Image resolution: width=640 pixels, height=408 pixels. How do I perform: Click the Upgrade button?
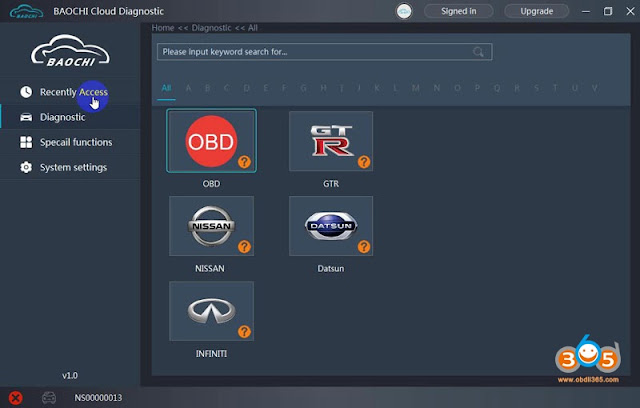536,11
